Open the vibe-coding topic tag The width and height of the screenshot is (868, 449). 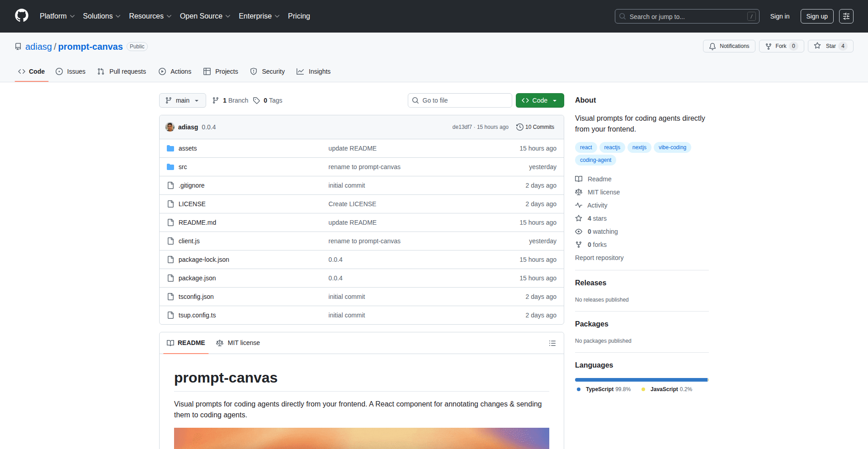pyautogui.click(x=672, y=147)
